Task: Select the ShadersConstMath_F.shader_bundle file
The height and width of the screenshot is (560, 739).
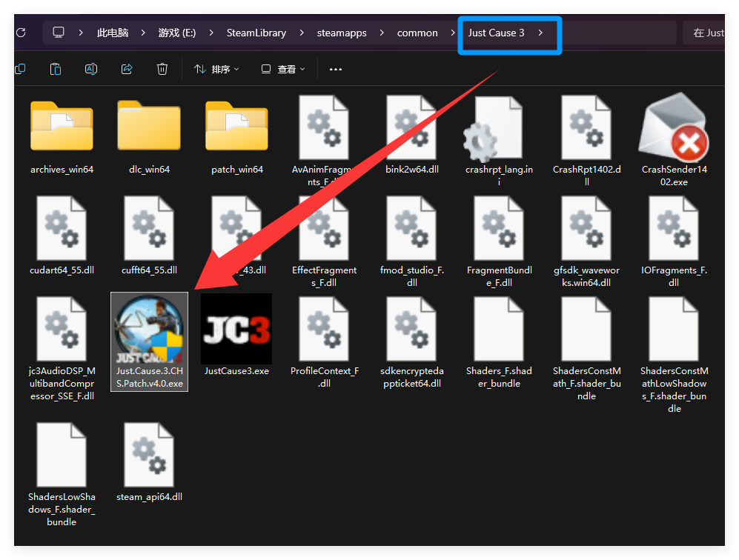Action: click(587, 349)
